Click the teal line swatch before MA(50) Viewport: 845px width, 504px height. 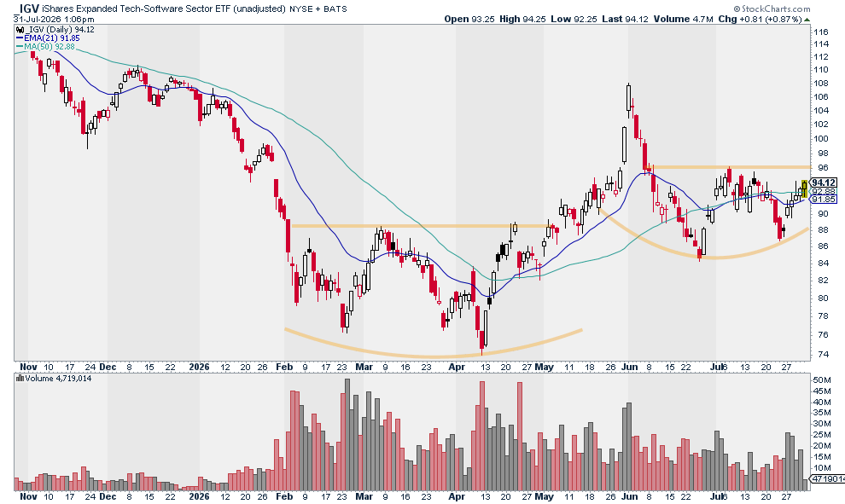[x=20, y=47]
